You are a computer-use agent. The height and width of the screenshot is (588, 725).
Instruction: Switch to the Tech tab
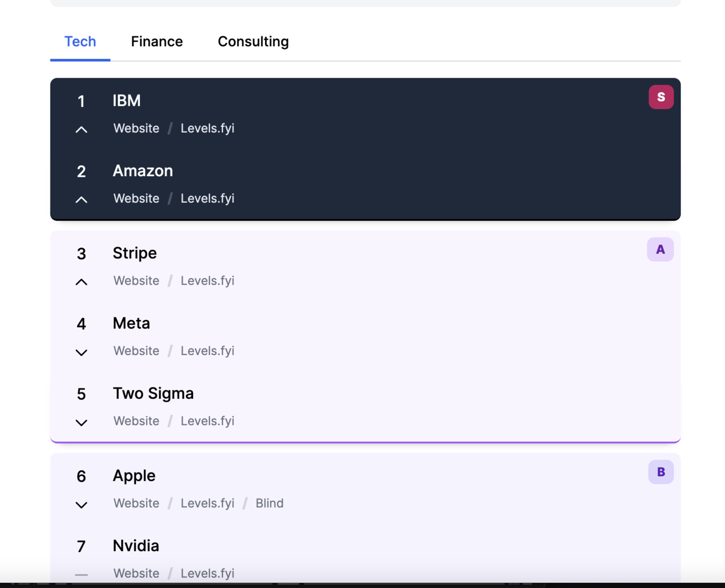(x=80, y=41)
